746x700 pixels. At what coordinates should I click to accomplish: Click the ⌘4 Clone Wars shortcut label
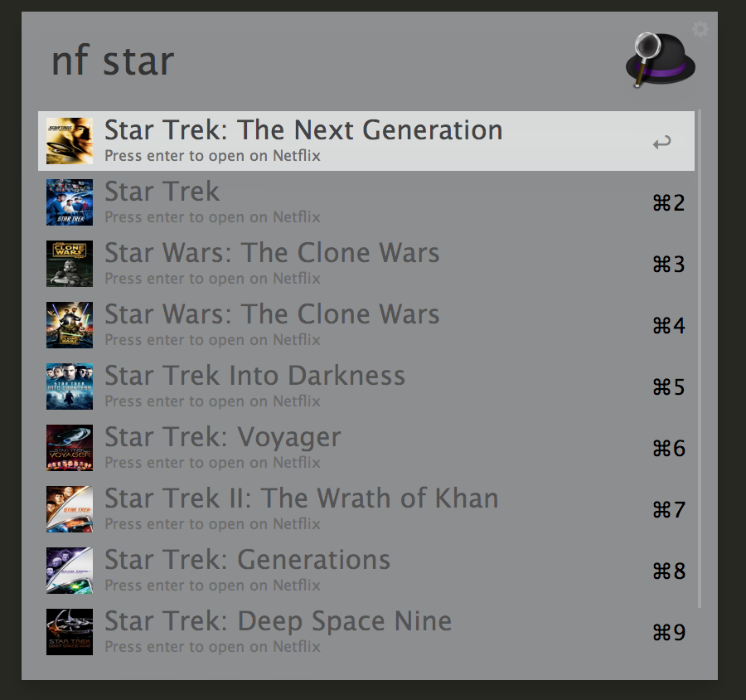(x=669, y=326)
